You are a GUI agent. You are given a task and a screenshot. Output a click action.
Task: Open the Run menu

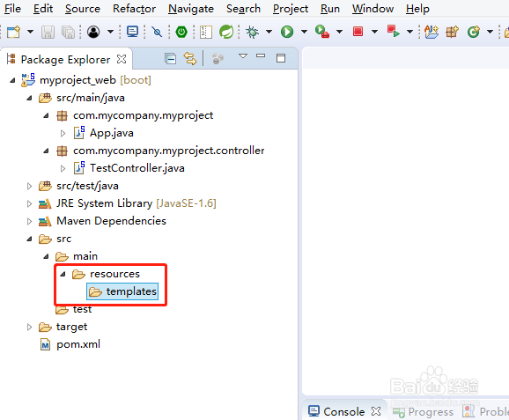[x=330, y=9]
